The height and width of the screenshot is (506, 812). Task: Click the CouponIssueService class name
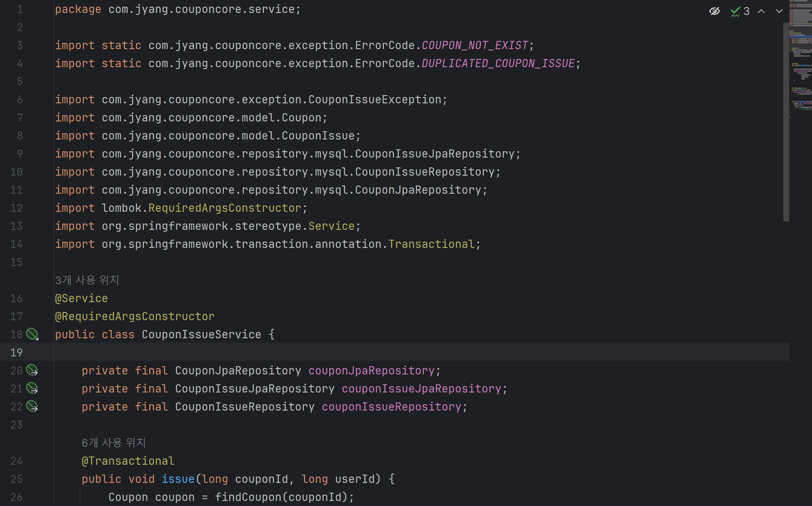(x=201, y=334)
